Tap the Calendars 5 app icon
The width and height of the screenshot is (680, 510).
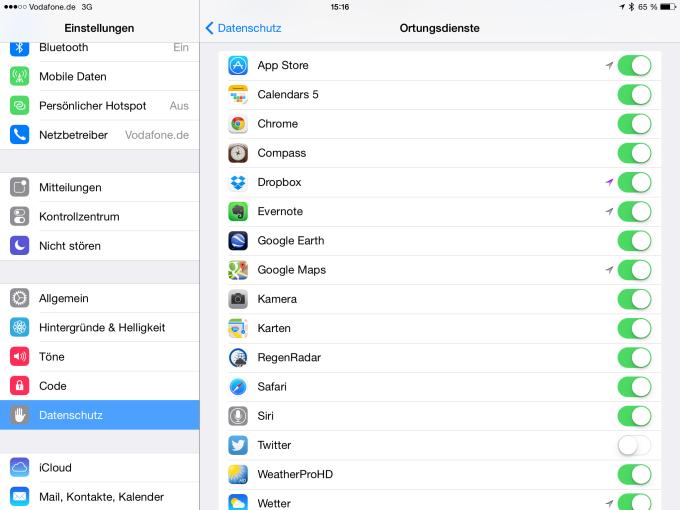tap(238, 95)
